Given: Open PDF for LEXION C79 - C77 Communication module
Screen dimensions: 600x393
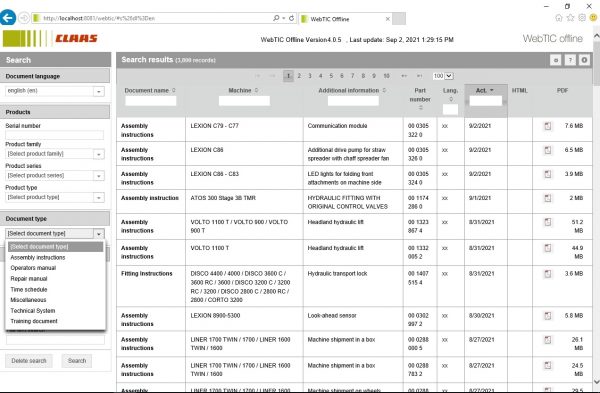Looking at the screenshot, I should click(x=548, y=126).
